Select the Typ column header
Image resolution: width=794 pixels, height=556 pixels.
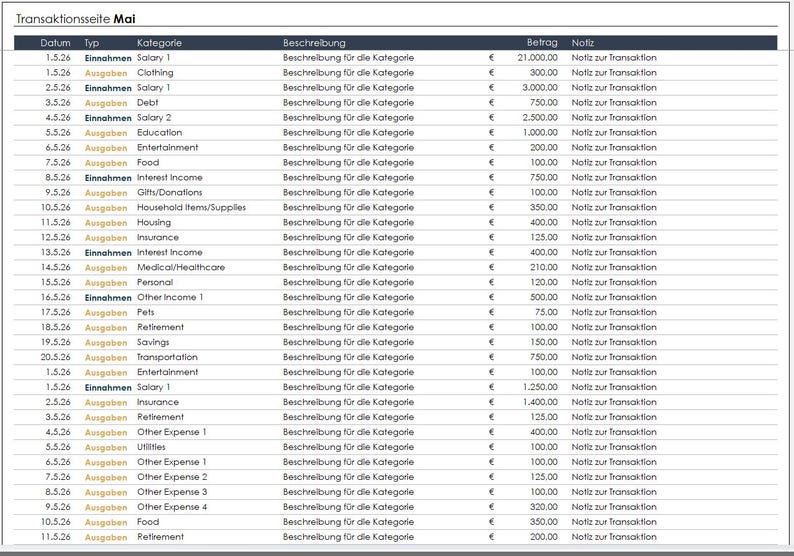click(x=92, y=43)
